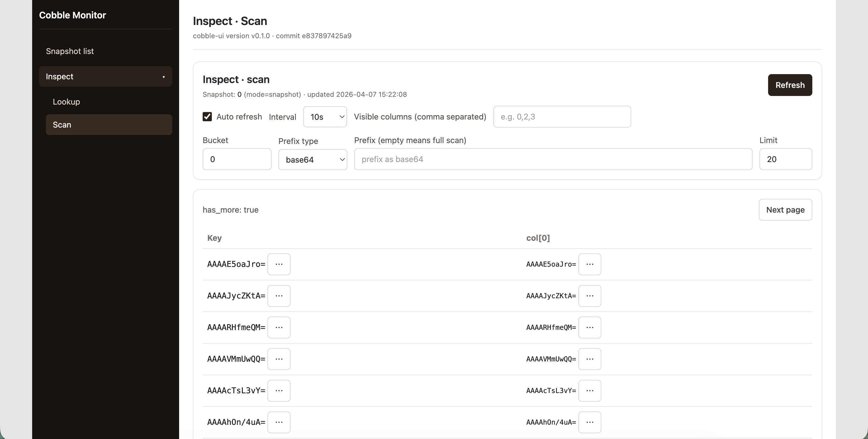868x439 pixels.
Task: Open ellipsis for key AAAAhOn/4uA=
Action: [279, 422]
